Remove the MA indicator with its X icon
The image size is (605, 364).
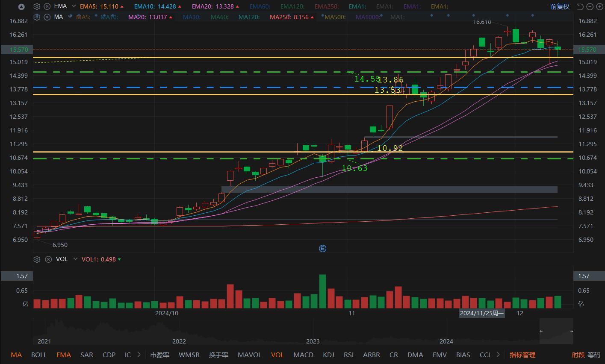(47, 17)
